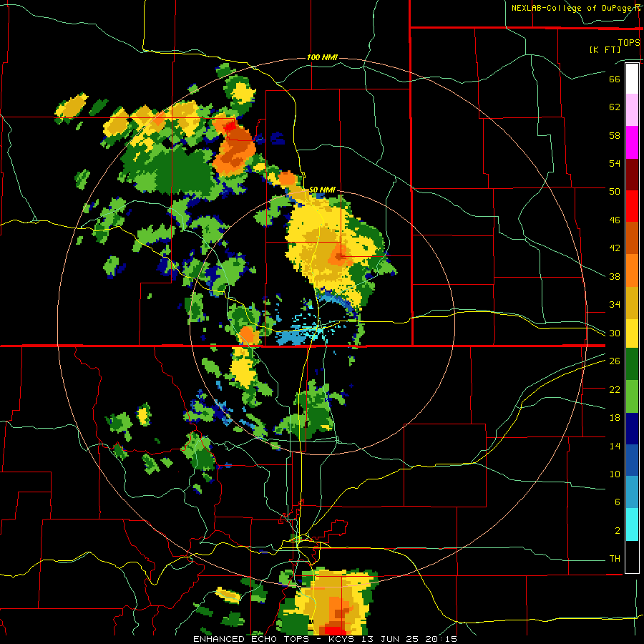Click the '38' legend value

coord(615,276)
